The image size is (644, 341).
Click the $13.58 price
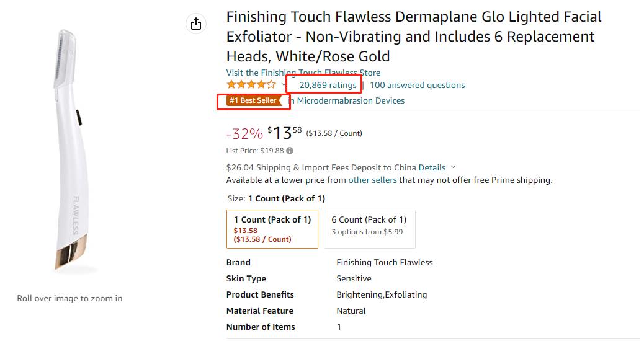[x=285, y=133]
